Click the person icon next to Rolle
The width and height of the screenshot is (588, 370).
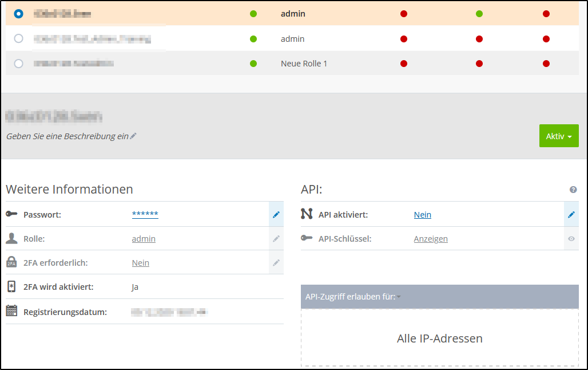[10, 238]
